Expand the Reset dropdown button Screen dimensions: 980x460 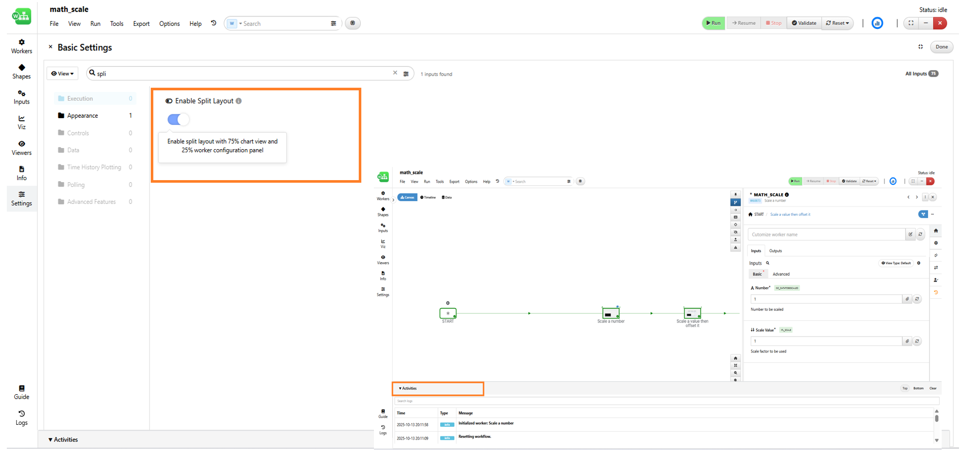(x=837, y=23)
